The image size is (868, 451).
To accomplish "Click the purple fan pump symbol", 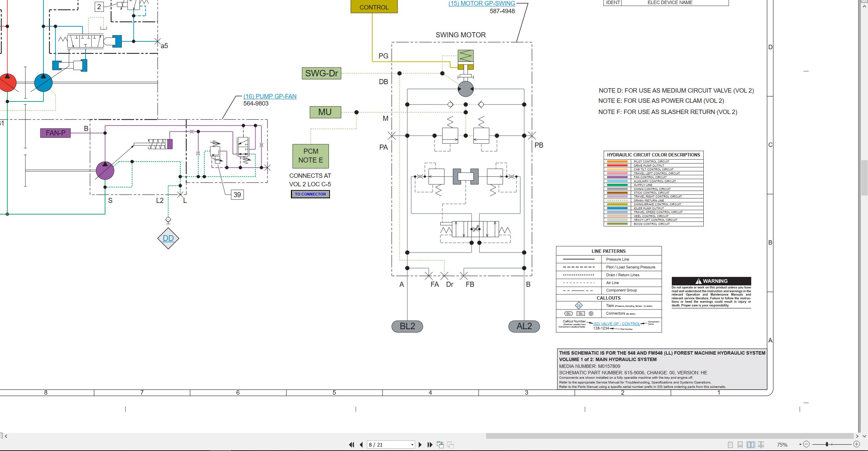I will click(105, 170).
